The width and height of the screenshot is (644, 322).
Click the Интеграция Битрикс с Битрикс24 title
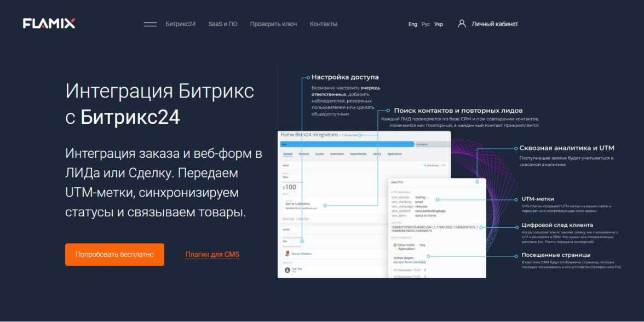coord(160,104)
